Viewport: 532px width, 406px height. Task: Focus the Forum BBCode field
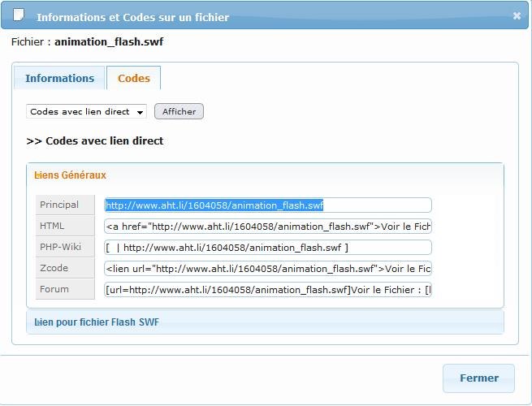[268, 290]
